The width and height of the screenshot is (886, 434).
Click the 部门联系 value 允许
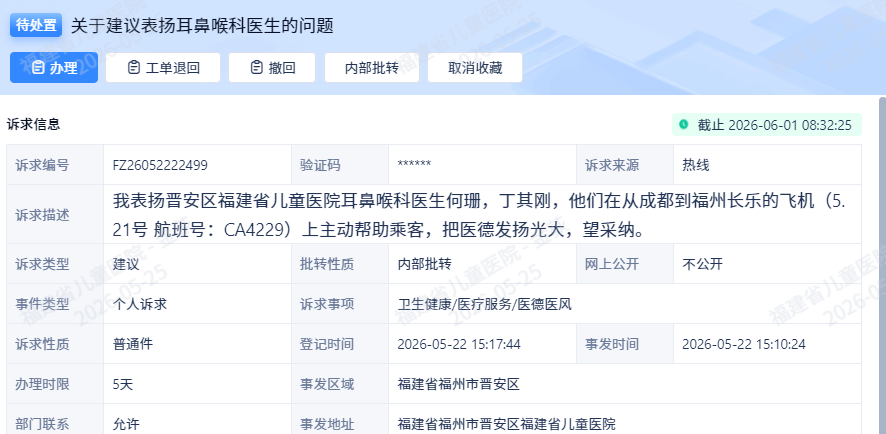(x=126, y=424)
